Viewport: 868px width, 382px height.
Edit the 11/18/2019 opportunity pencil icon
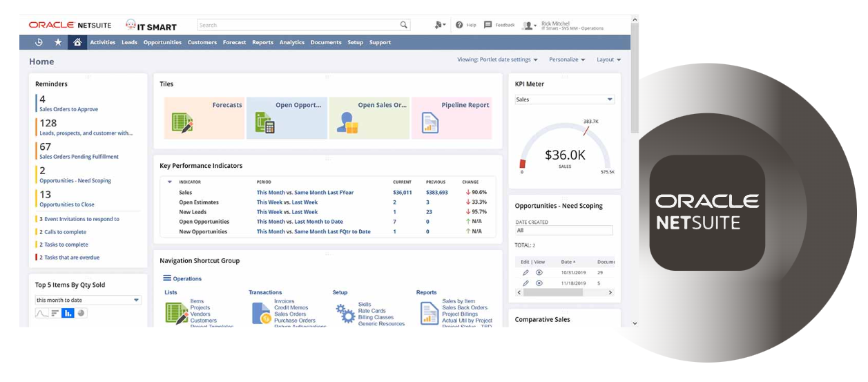(525, 283)
